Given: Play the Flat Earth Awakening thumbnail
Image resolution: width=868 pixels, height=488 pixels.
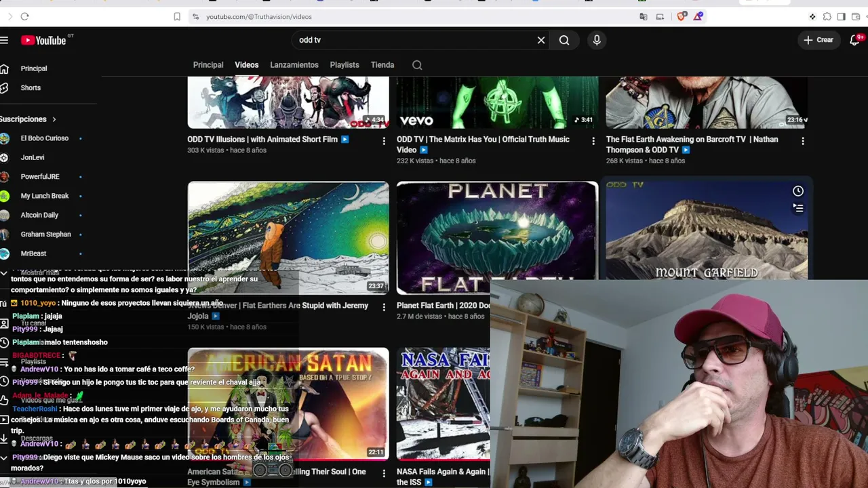Looking at the screenshot, I should [707, 102].
